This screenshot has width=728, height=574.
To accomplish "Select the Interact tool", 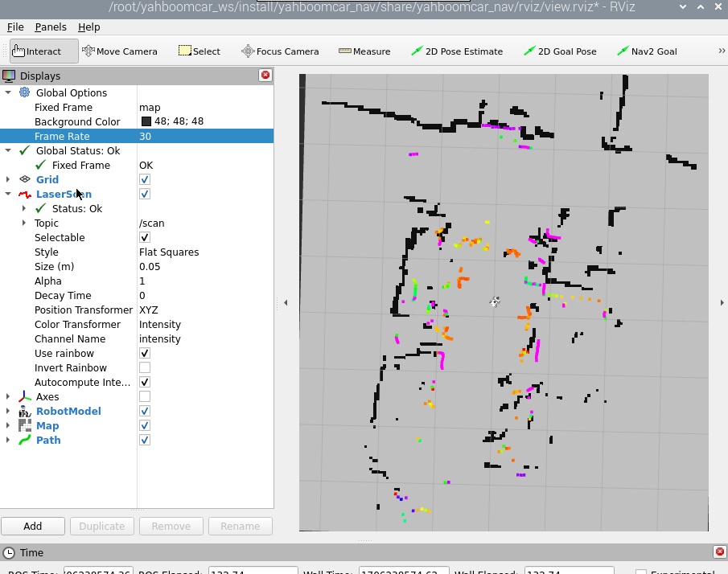I will click(43, 51).
